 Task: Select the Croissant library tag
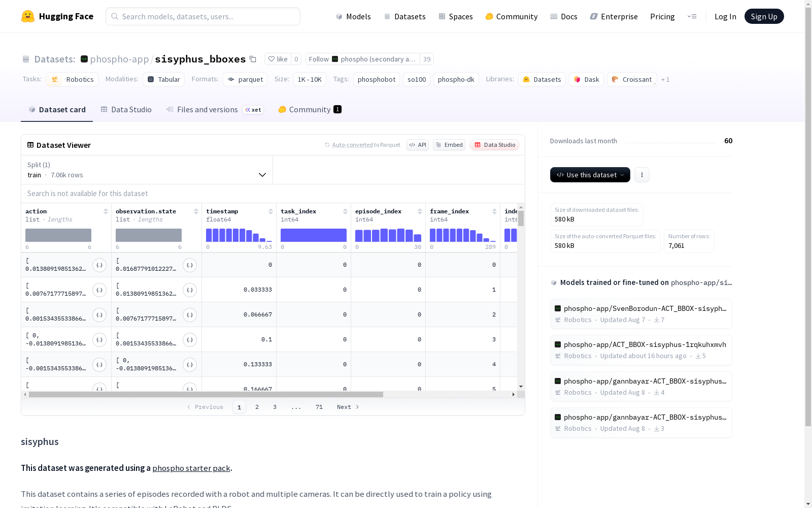click(x=632, y=79)
